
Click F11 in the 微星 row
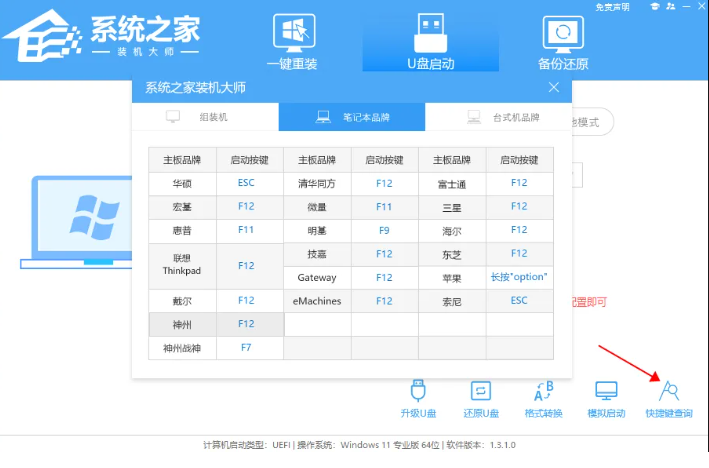(x=384, y=207)
